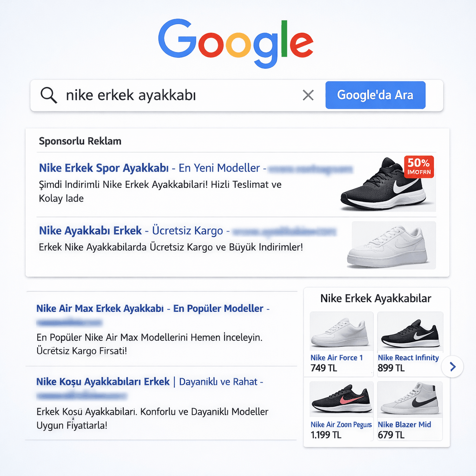Click the Nike Erkek Ayakkabılar panel heading
Viewport: 476px width, 476px height.
(x=376, y=298)
